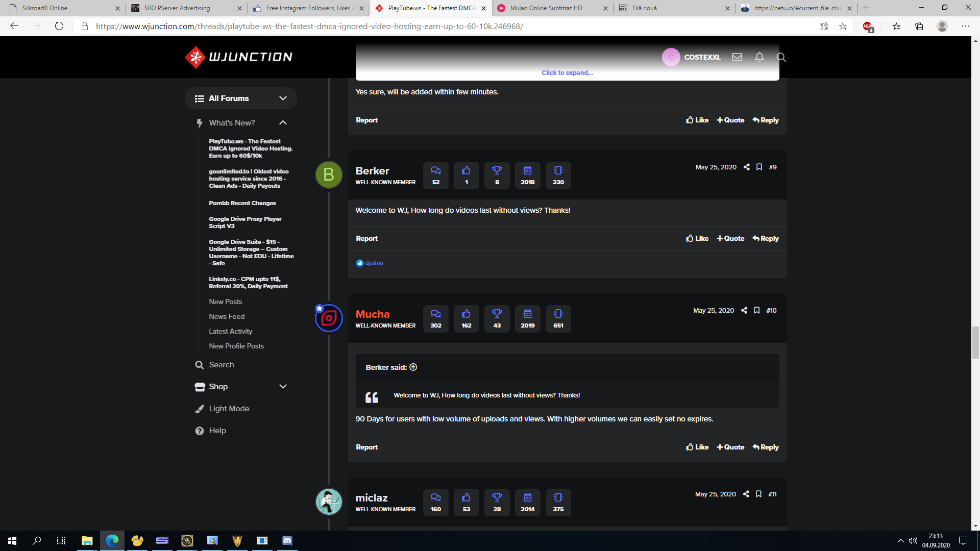Click the header search magnifier icon
Image resolution: width=980 pixels, height=551 pixels.
point(781,57)
